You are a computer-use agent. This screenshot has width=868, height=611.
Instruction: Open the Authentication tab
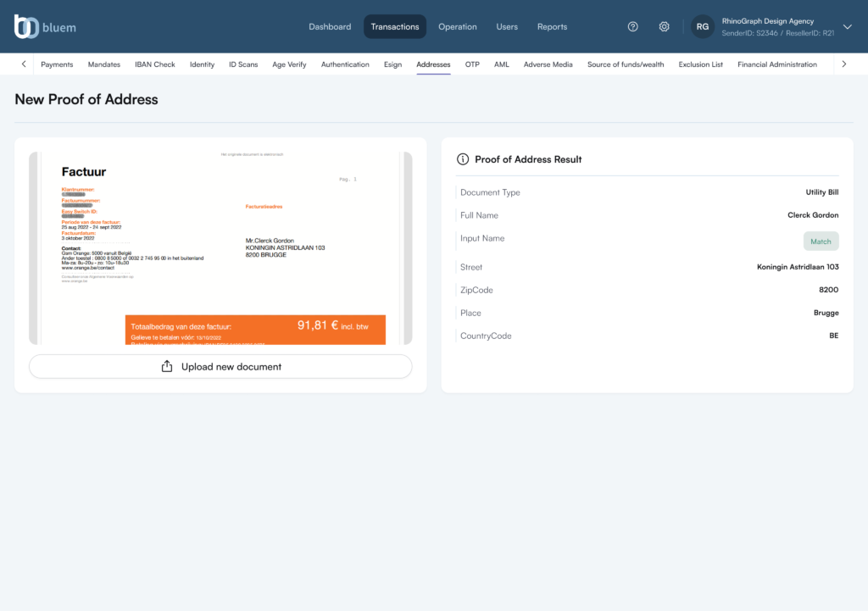345,64
